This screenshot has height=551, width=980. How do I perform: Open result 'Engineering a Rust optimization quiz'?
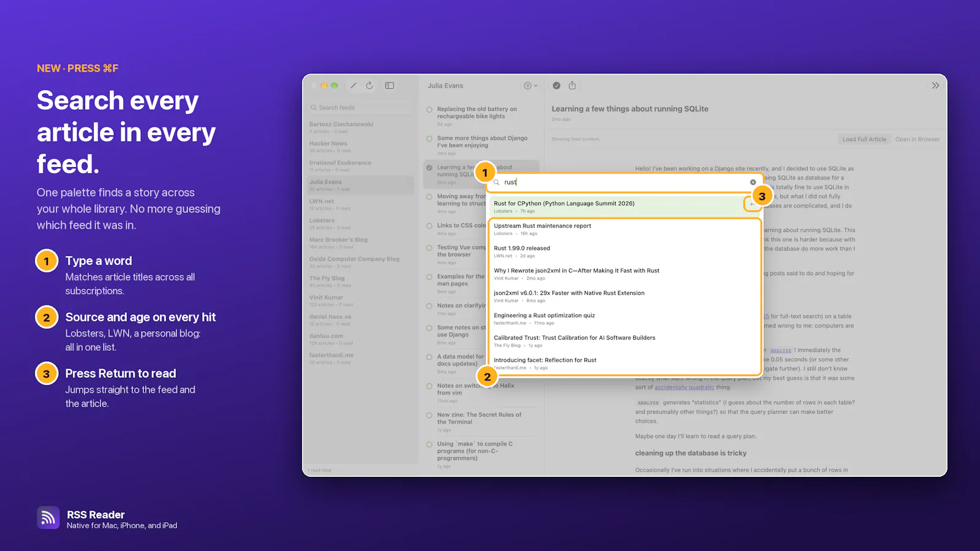coord(625,319)
